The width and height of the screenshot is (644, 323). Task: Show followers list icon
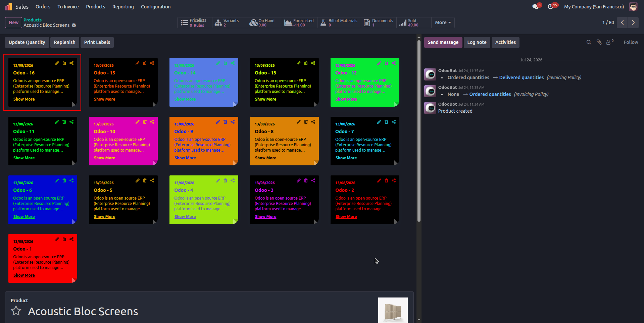point(609,42)
